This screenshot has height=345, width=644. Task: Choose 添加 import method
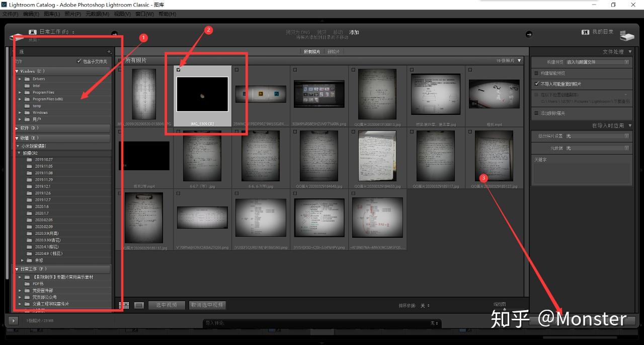point(354,32)
